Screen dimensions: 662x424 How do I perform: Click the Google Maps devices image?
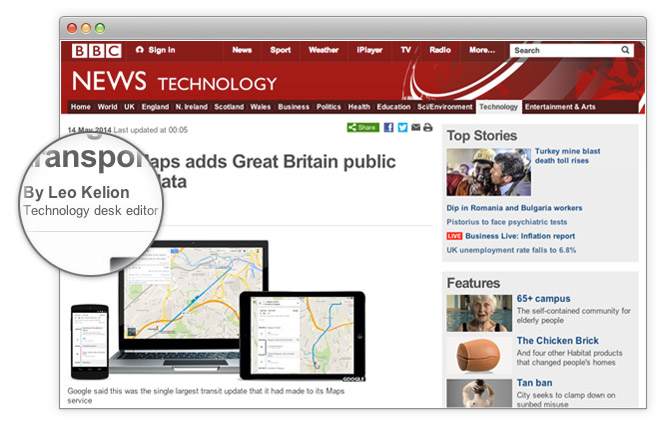click(217, 310)
